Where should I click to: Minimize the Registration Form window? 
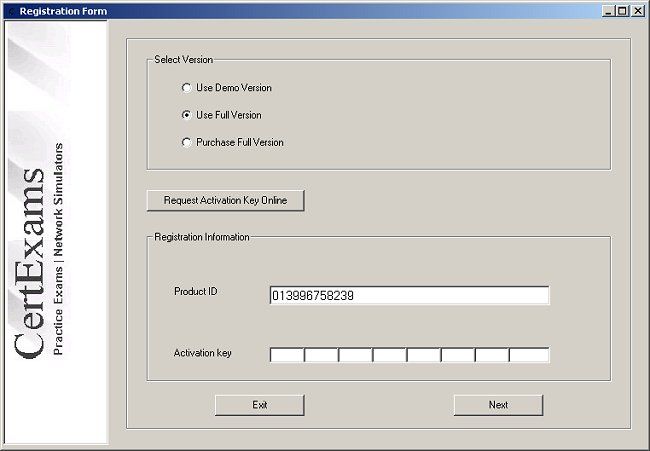click(x=609, y=11)
